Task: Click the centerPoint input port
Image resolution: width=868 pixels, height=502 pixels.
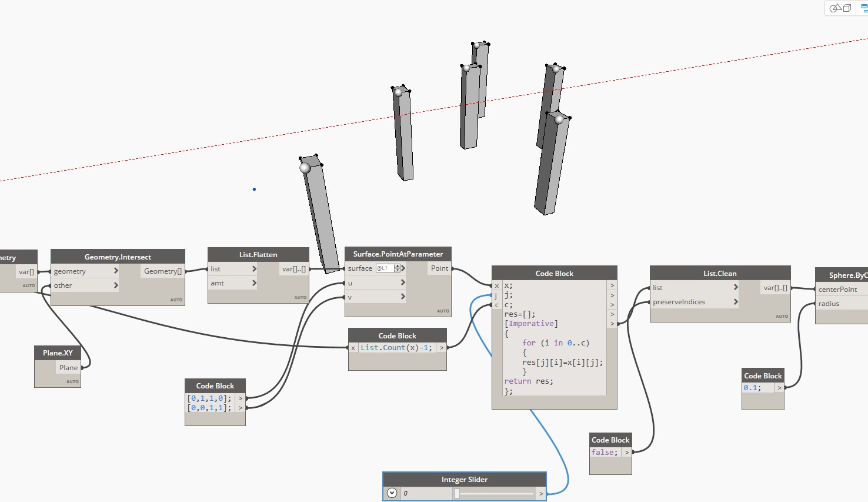Action: 838,289
